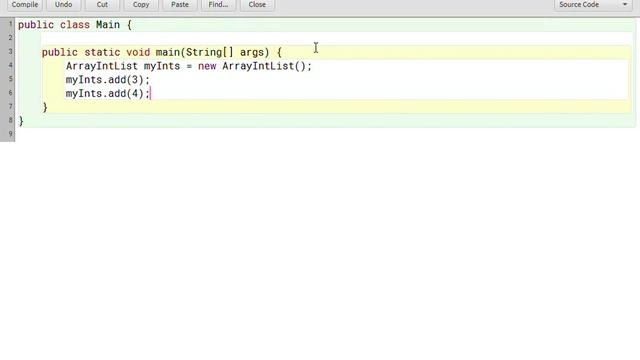Cut the selected code

(x=102, y=5)
